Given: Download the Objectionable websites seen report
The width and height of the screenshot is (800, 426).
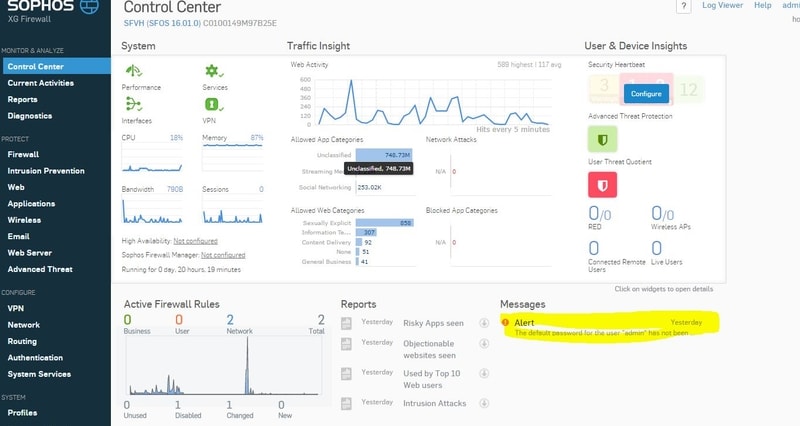Looking at the screenshot, I should pyautogui.click(x=484, y=344).
